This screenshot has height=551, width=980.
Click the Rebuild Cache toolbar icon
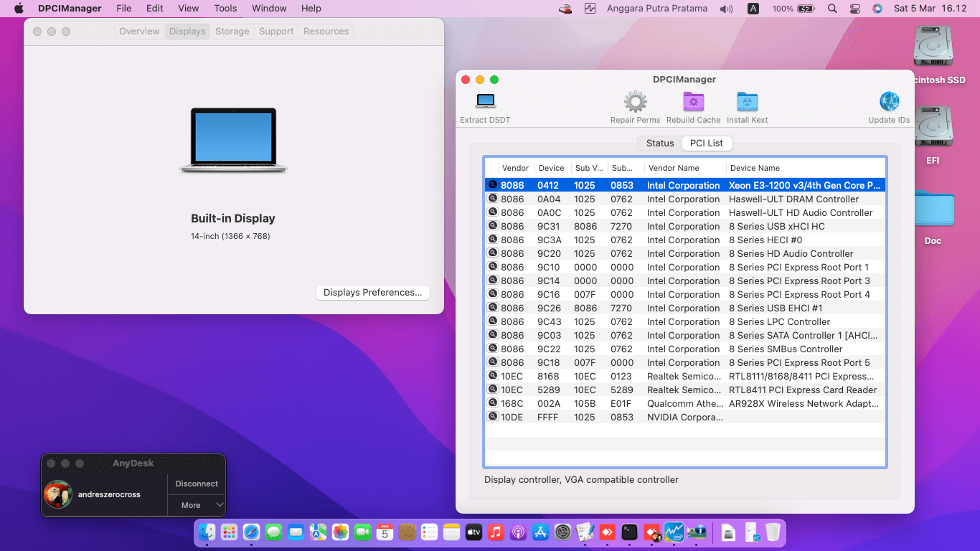point(693,101)
